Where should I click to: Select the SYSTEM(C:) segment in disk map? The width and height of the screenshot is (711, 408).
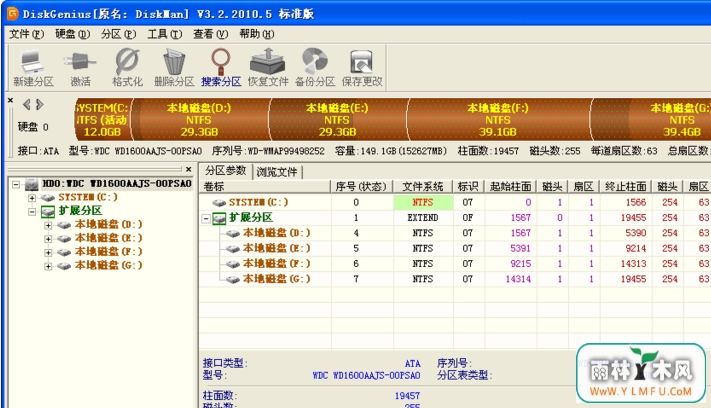[x=102, y=120]
